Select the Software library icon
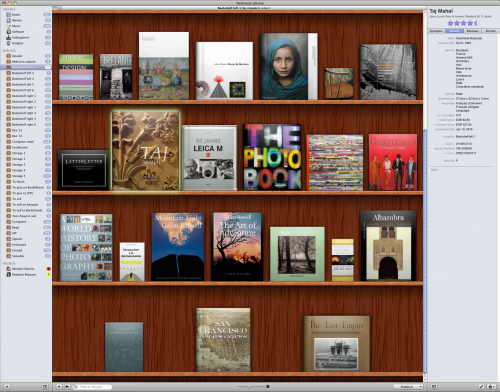Screen dimensions: 500x392 [x=9, y=32]
